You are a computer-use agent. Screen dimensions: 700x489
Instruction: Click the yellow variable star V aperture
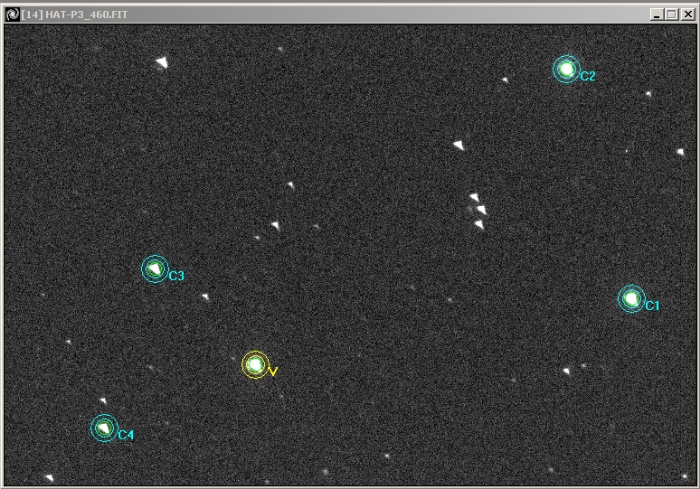[255, 365]
